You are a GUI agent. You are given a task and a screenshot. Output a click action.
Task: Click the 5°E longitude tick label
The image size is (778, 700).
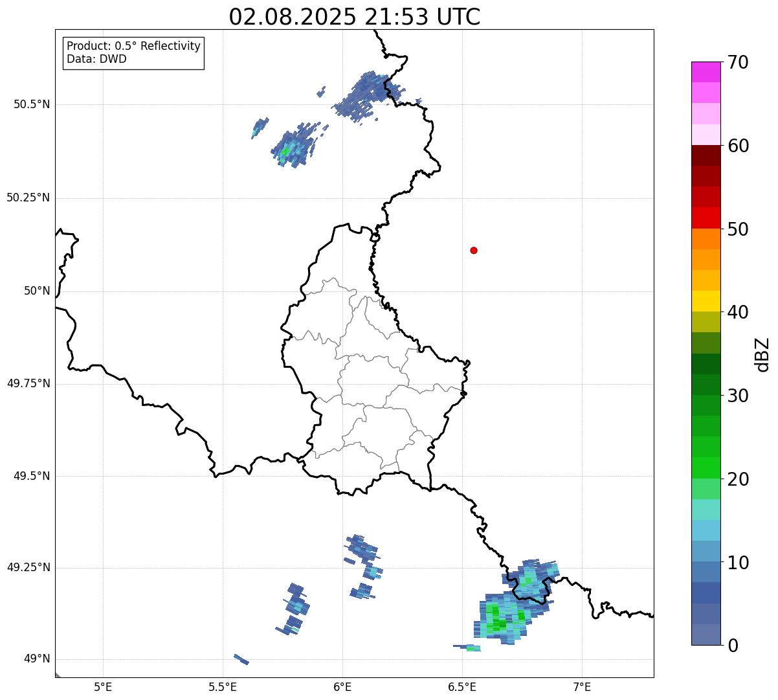tap(103, 686)
